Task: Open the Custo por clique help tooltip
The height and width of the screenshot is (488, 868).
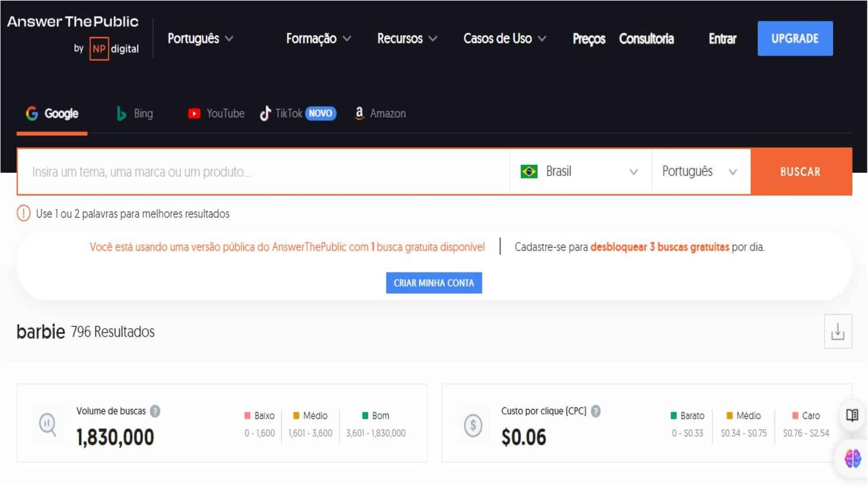Action: [595, 411]
